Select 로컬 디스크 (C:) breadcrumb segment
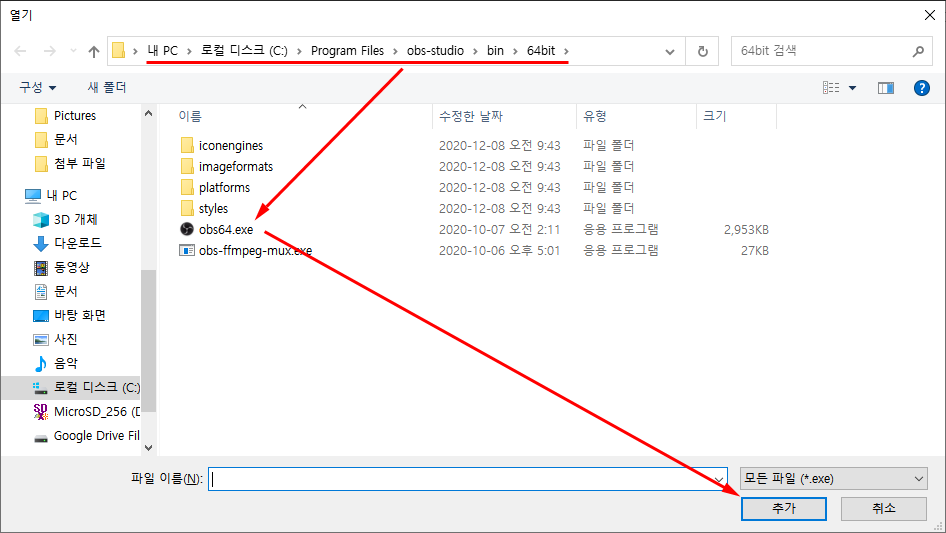The height and width of the screenshot is (533, 946). 244,51
